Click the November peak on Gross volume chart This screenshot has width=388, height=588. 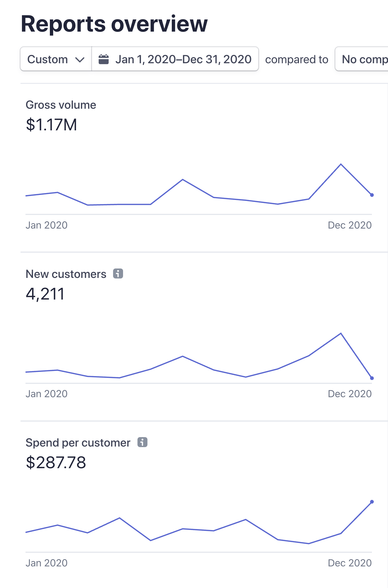pyautogui.click(x=341, y=164)
